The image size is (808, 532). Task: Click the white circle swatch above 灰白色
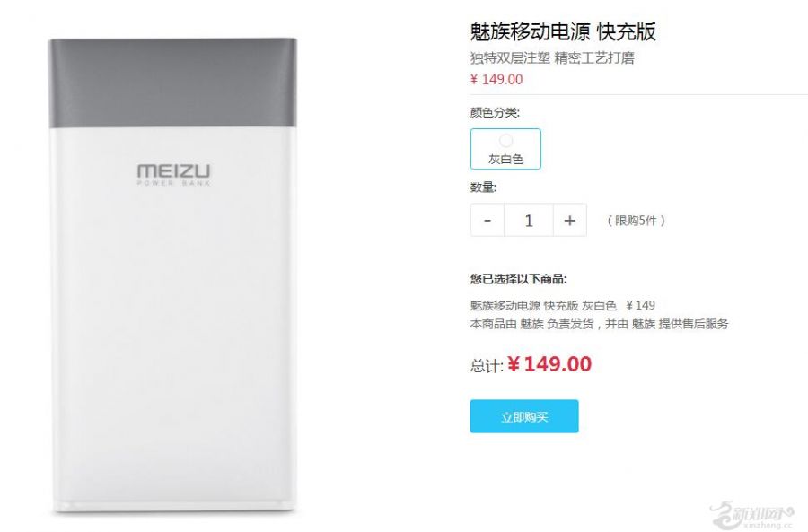click(x=506, y=140)
